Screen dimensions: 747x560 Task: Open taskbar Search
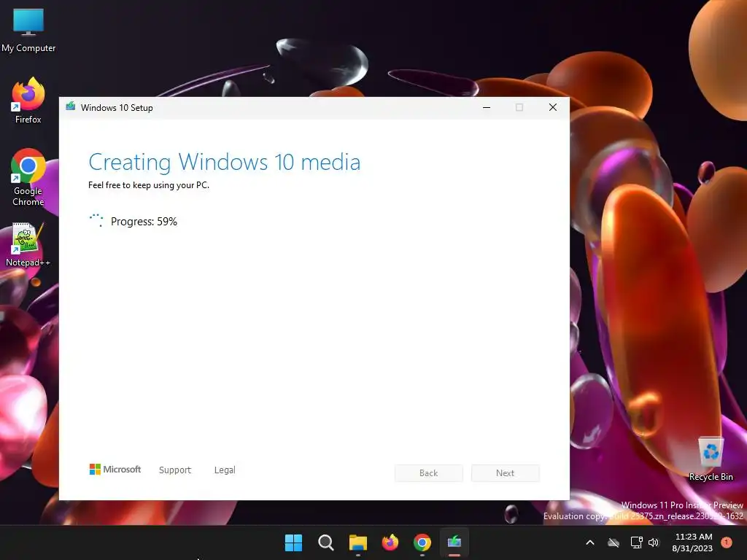(326, 542)
